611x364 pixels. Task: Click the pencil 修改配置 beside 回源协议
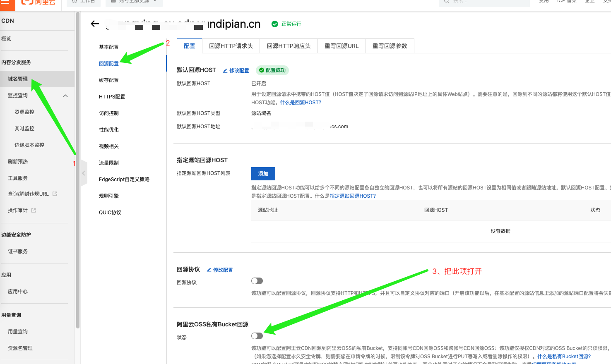220,270
